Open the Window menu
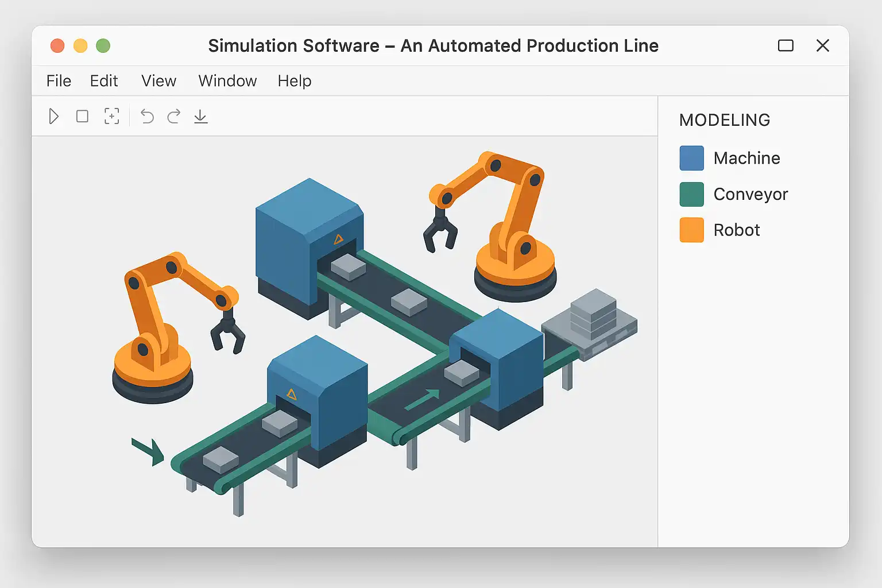Screen dimensions: 882x588 227,81
